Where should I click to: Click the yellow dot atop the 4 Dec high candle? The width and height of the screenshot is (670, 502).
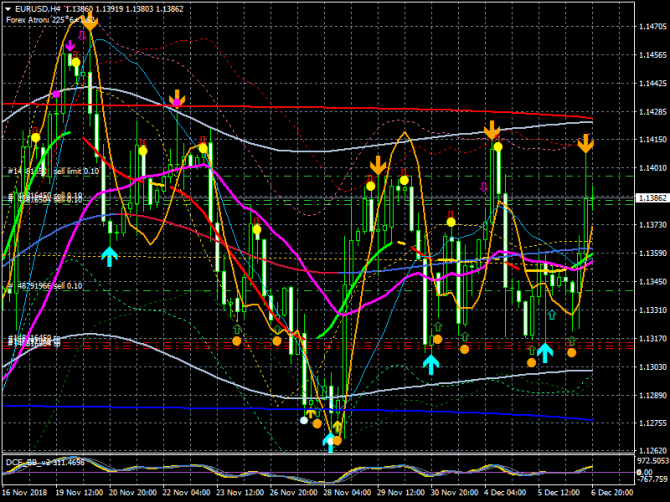498,147
